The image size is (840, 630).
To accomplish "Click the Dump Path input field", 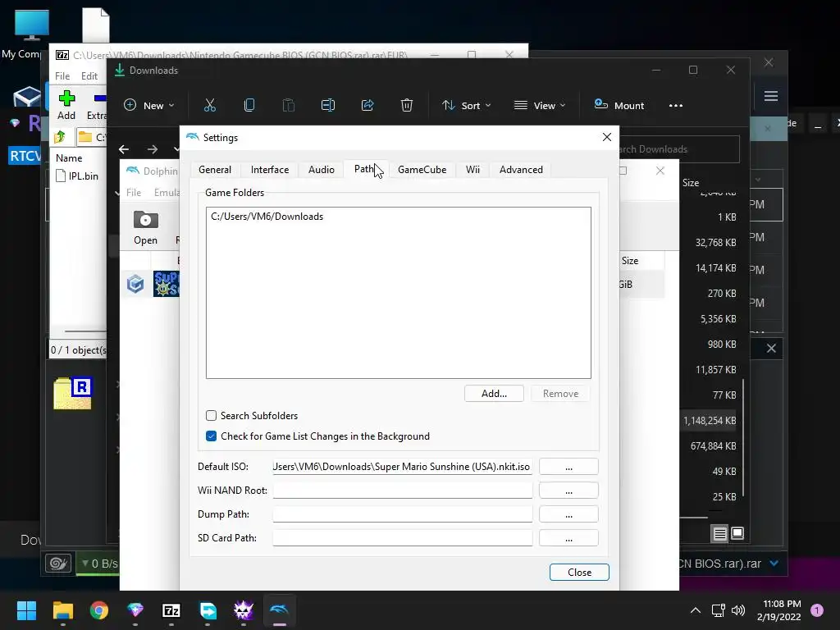I will (x=402, y=514).
